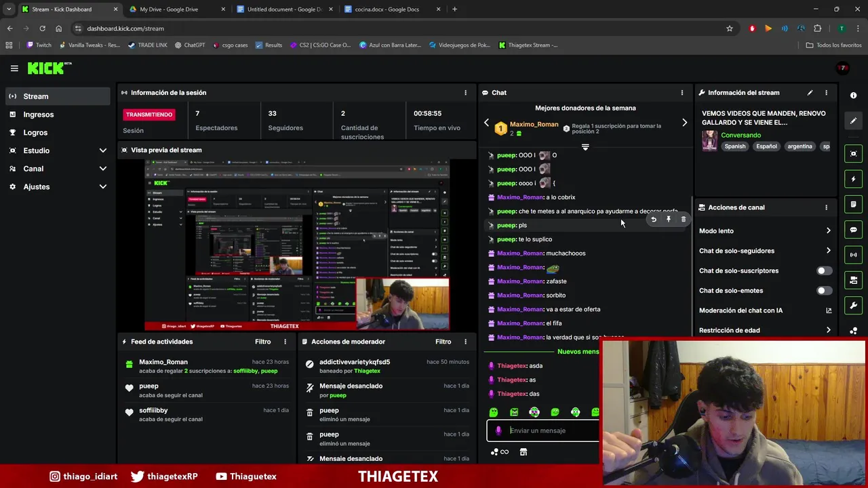This screenshot has width=868, height=488.
Task: Switch to the cocina.docx browser tab
Action: (x=392, y=9)
